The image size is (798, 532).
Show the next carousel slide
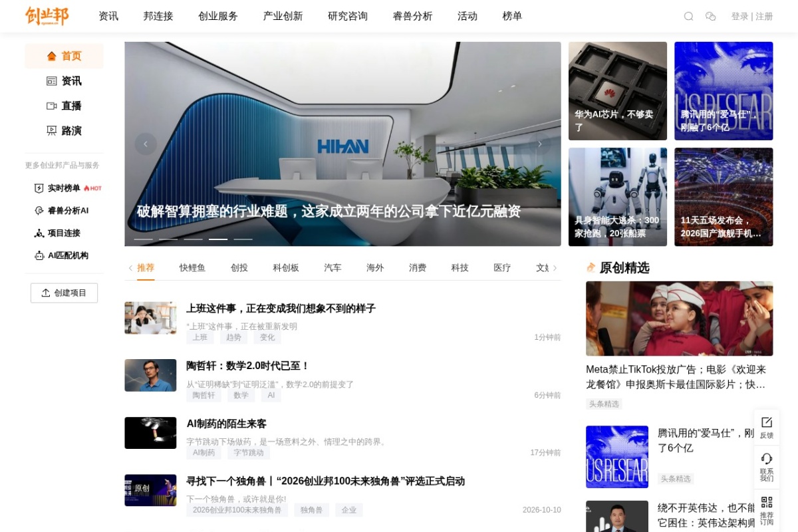pyautogui.click(x=539, y=144)
